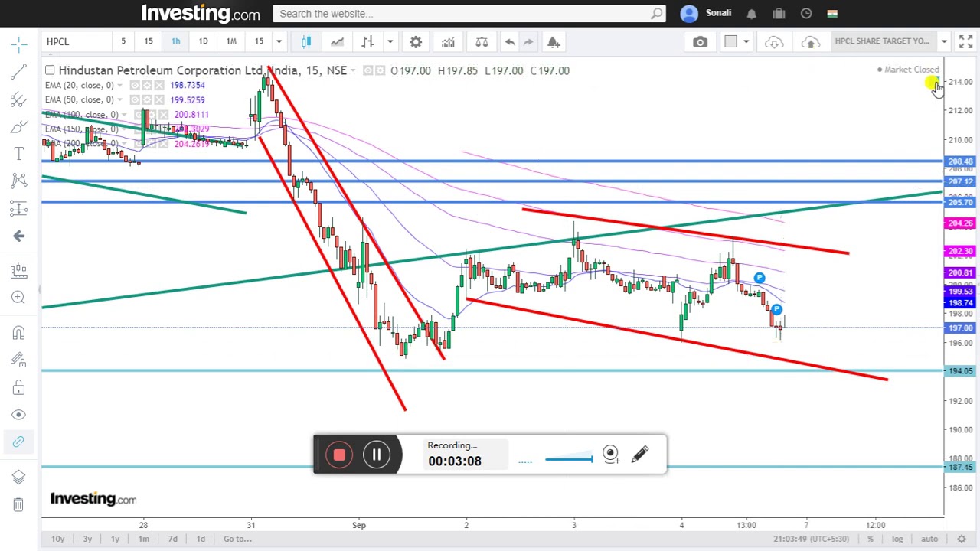Screen dimensions: 980x551
Task: Click the link/sync drawings icon
Action: [19, 442]
